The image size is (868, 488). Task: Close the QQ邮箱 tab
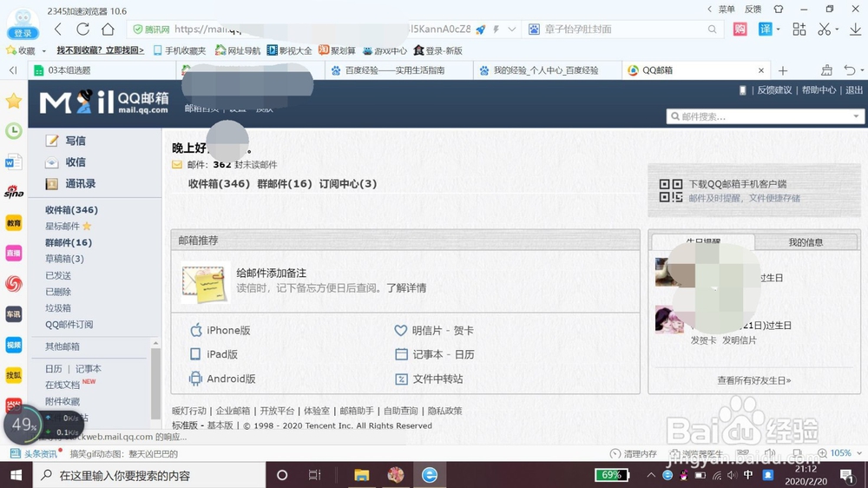click(761, 70)
